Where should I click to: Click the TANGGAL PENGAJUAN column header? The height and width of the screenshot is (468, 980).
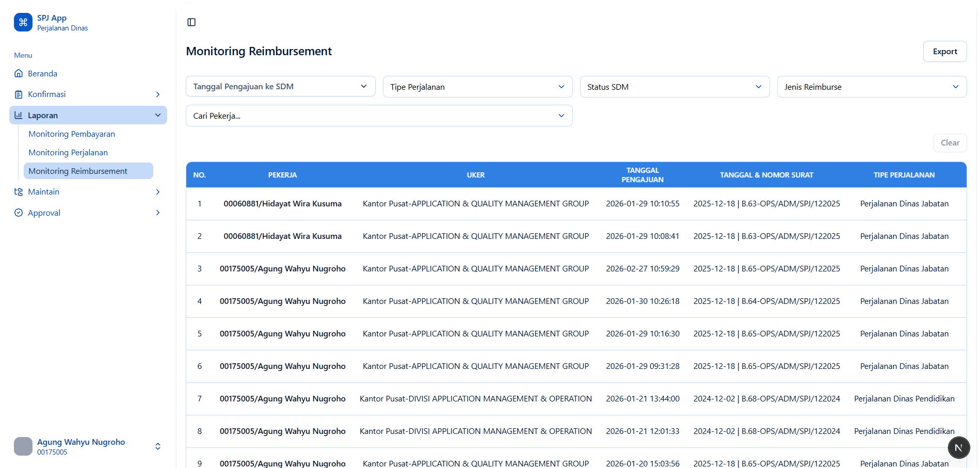point(642,175)
